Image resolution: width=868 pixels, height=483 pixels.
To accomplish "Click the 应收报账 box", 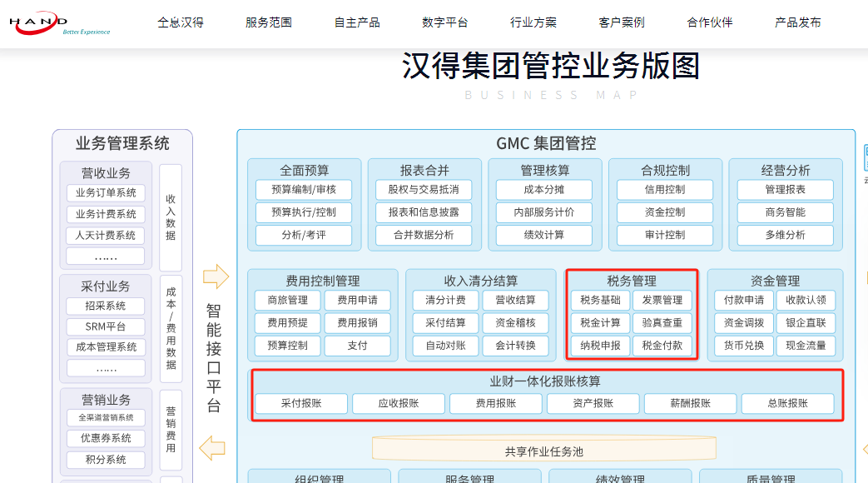I will [x=399, y=403].
